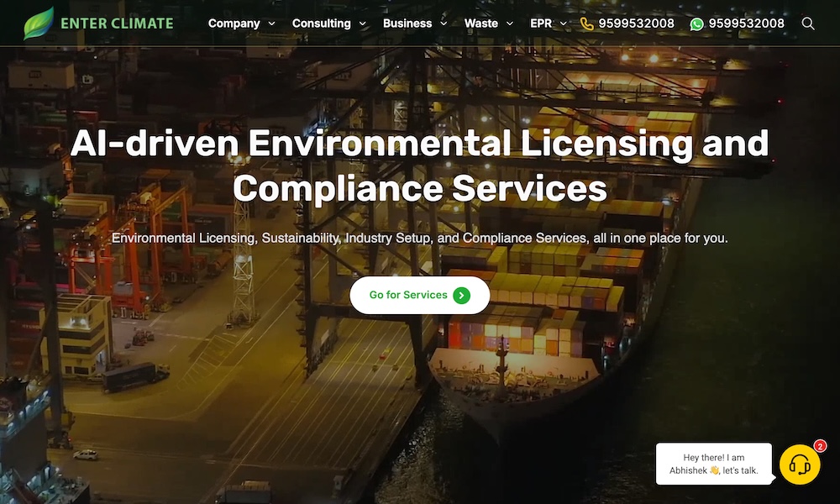Open the Business menu
The height and width of the screenshot is (504, 840).
pyautogui.click(x=407, y=24)
